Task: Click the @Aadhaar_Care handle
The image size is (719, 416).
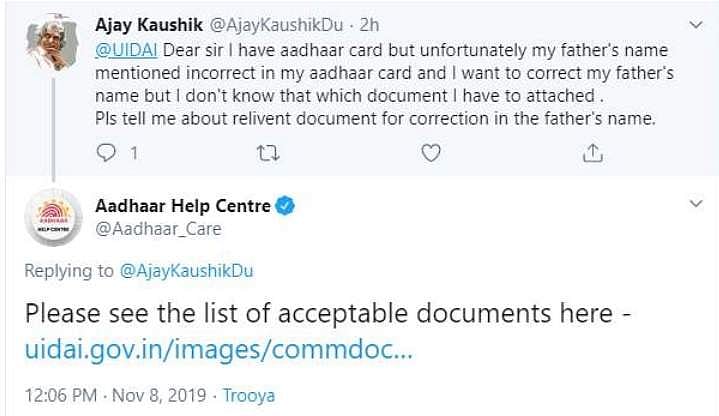Action: [x=158, y=229]
